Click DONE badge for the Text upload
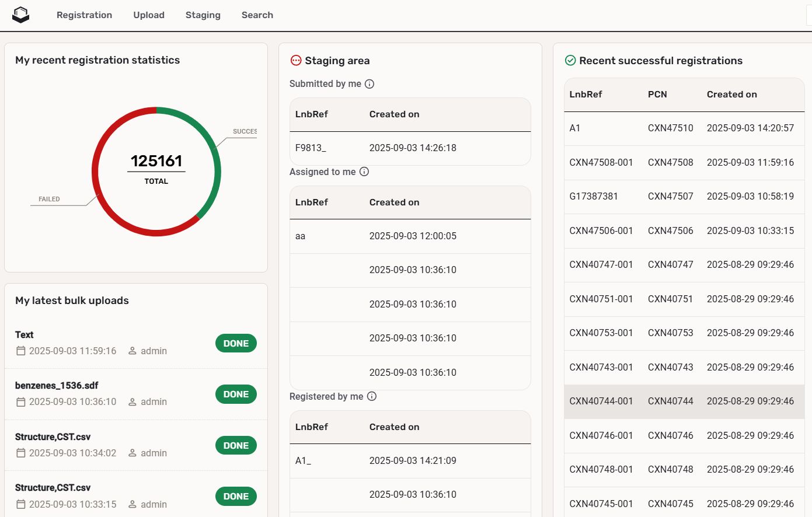The height and width of the screenshot is (517, 812). [236, 344]
